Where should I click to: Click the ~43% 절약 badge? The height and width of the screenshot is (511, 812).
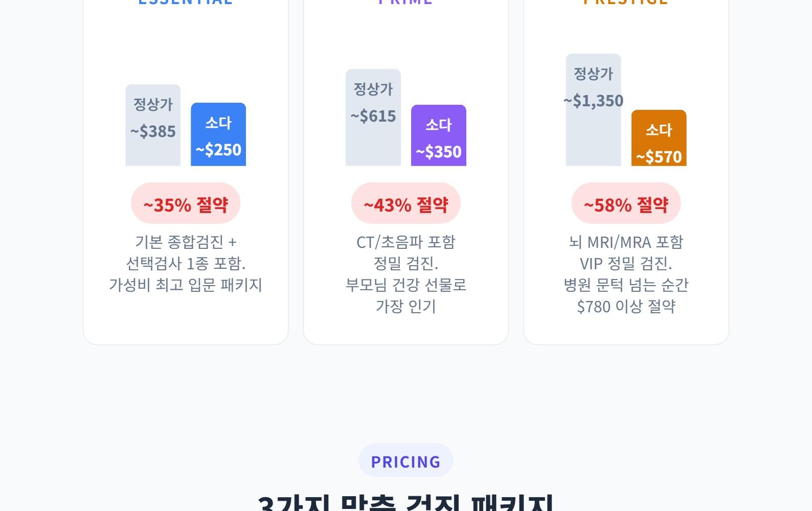click(406, 203)
